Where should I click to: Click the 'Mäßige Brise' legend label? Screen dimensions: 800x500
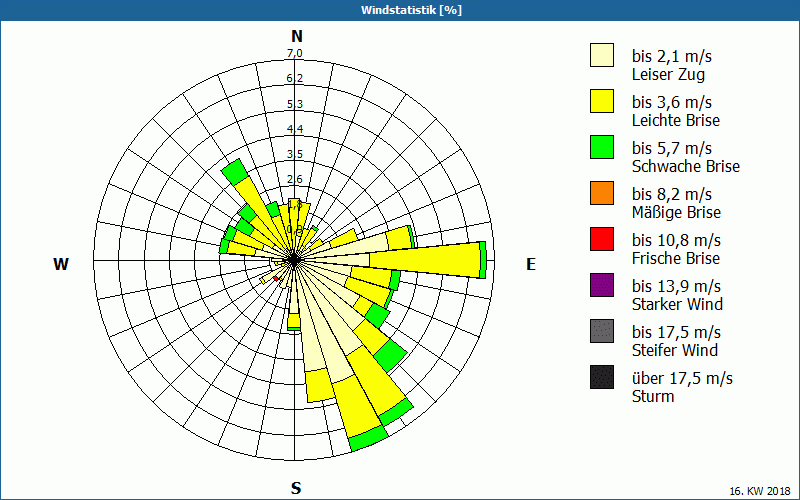(677, 212)
